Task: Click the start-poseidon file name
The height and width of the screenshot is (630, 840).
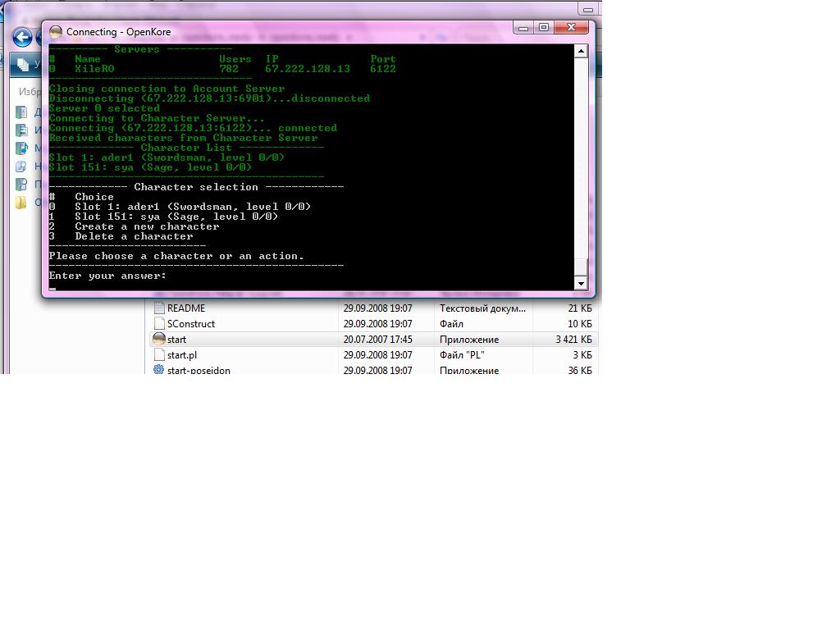Action: [199, 370]
